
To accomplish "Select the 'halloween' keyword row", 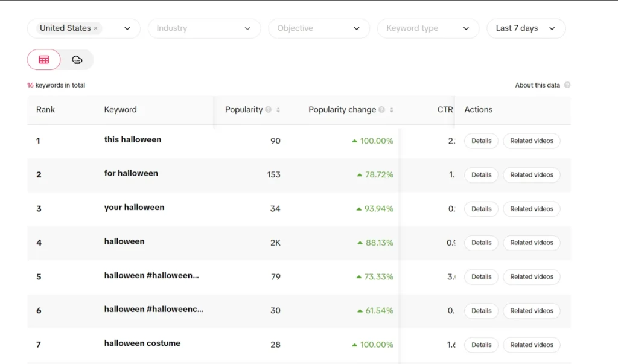I will pyautogui.click(x=124, y=241).
